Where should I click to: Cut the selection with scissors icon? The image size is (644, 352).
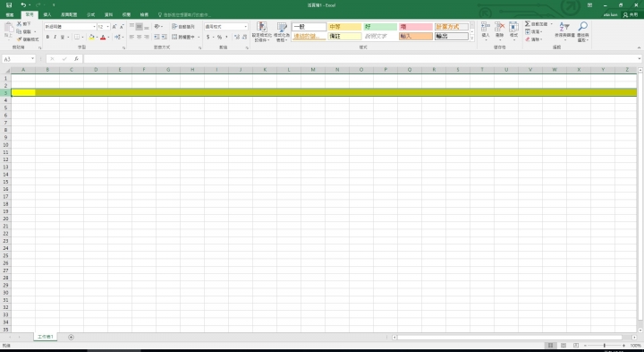tap(24, 24)
